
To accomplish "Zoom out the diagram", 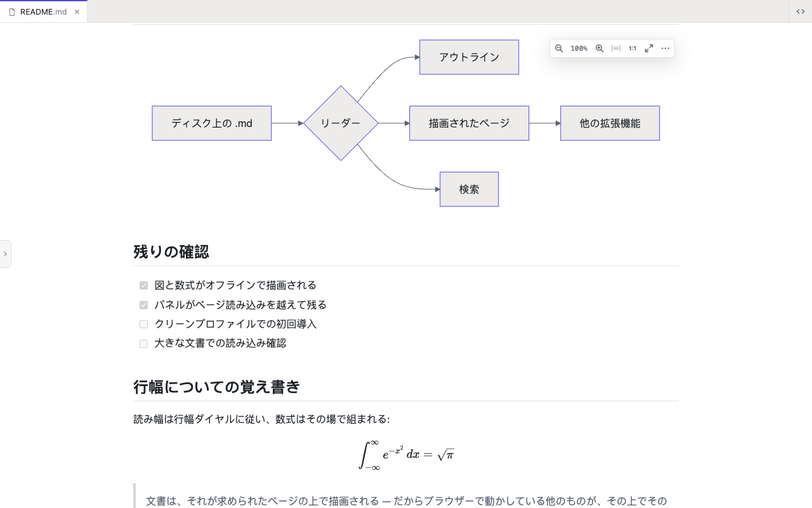I will [x=559, y=48].
